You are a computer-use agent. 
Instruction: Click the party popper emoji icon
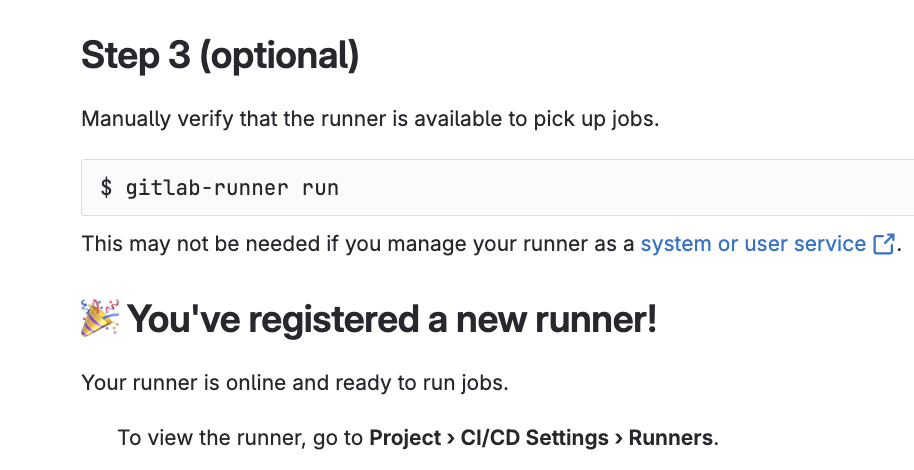click(100, 318)
